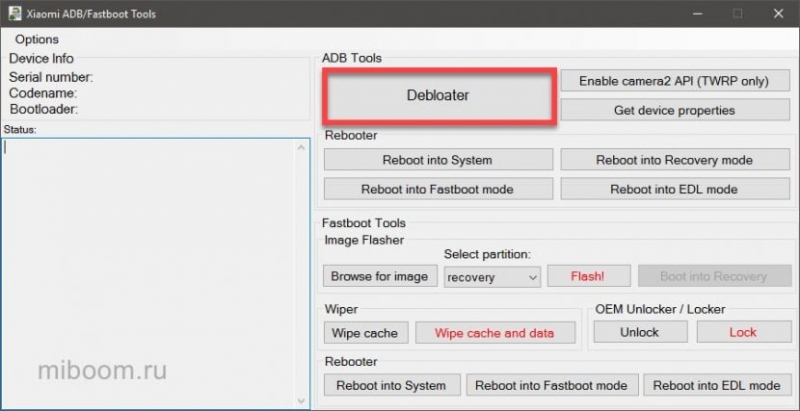Click the OEM Unlock button
This screenshot has width=800, height=411.
click(640, 332)
